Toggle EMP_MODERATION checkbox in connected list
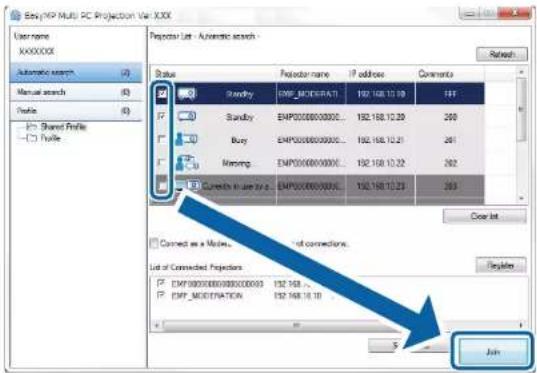Viewport: 537px width, 373px height. (x=160, y=295)
